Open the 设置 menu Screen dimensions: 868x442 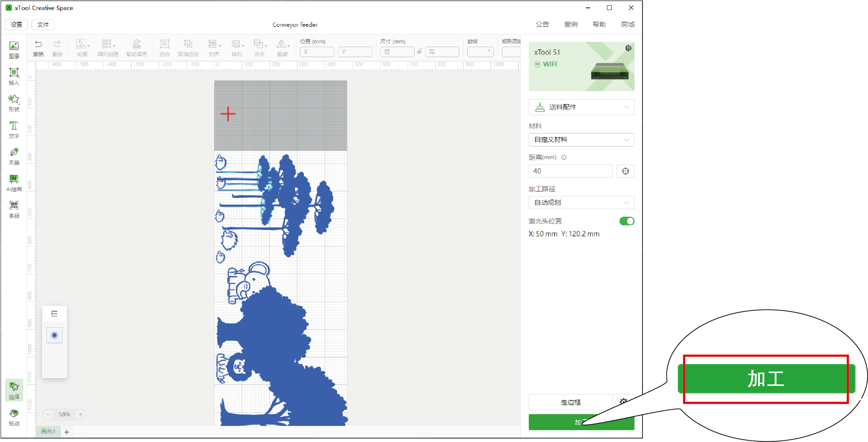pos(16,25)
